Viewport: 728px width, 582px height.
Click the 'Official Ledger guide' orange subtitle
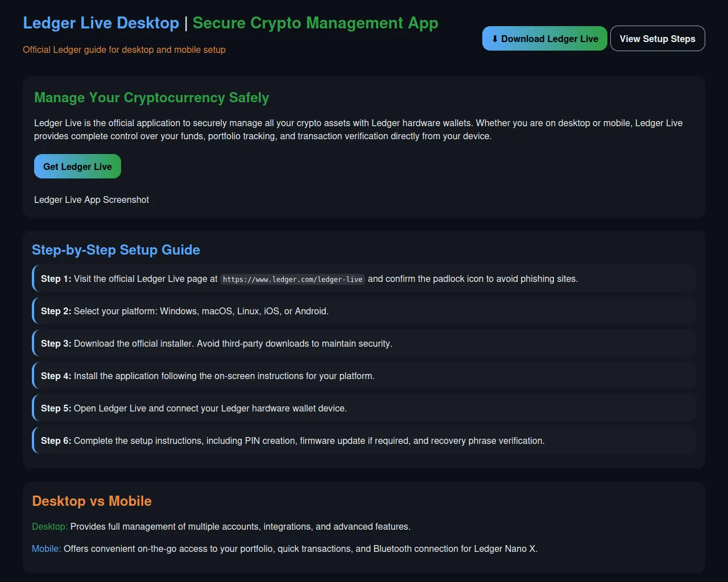click(x=124, y=50)
